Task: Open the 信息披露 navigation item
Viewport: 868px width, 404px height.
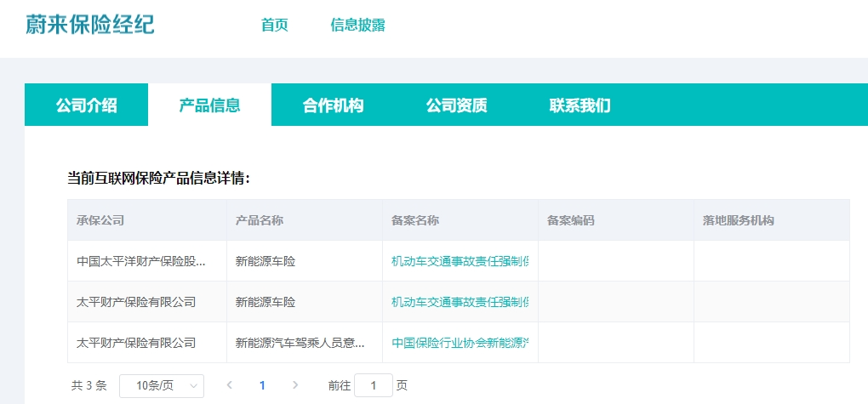Action: point(357,25)
